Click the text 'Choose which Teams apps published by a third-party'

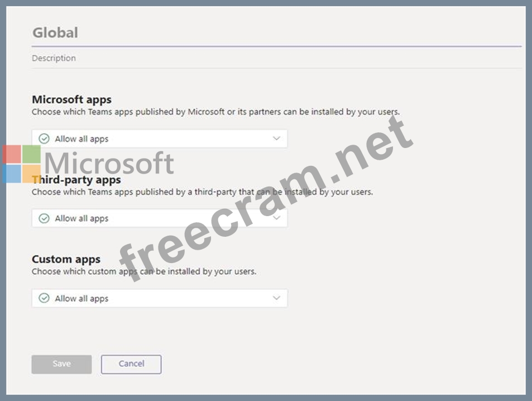click(x=133, y=192)
